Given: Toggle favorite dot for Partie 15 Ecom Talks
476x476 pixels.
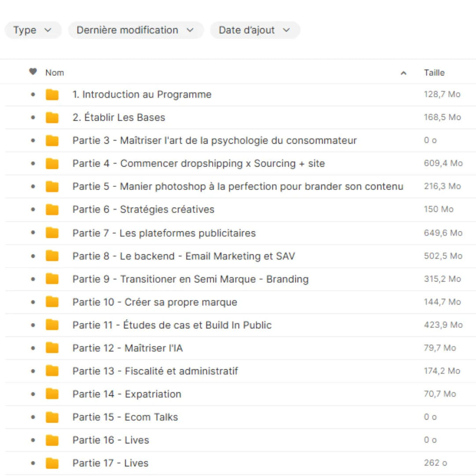Looking at the screenshot, I should (33, 417).
